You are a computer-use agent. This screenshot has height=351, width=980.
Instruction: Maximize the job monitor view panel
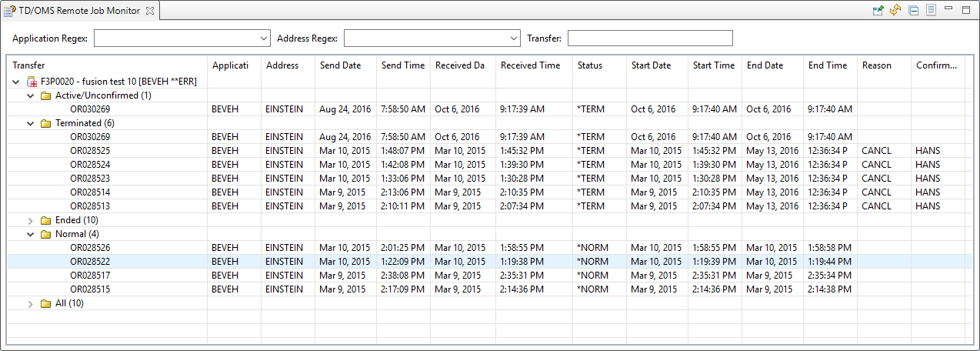pyautogui.click(x=966, y=9)
